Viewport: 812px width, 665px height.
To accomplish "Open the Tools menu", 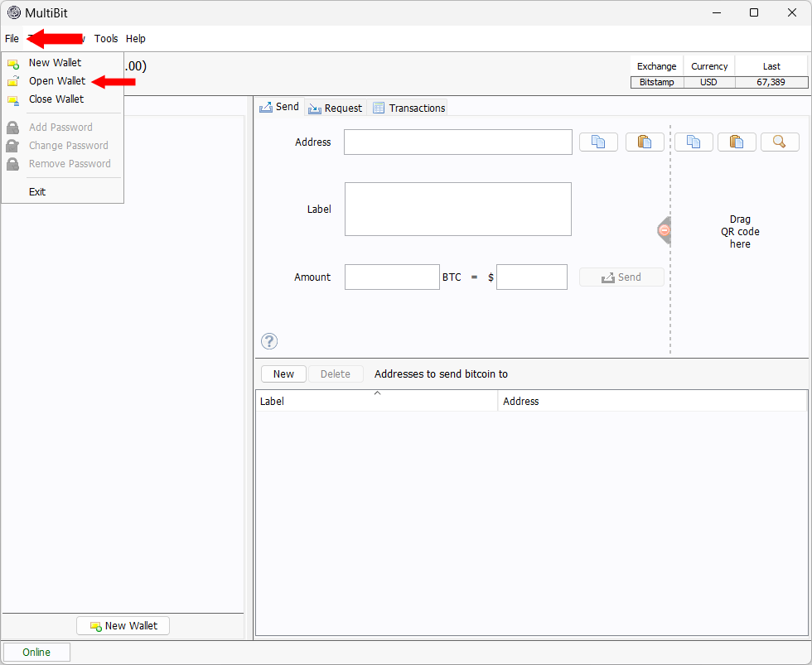I will coord(106,38).
